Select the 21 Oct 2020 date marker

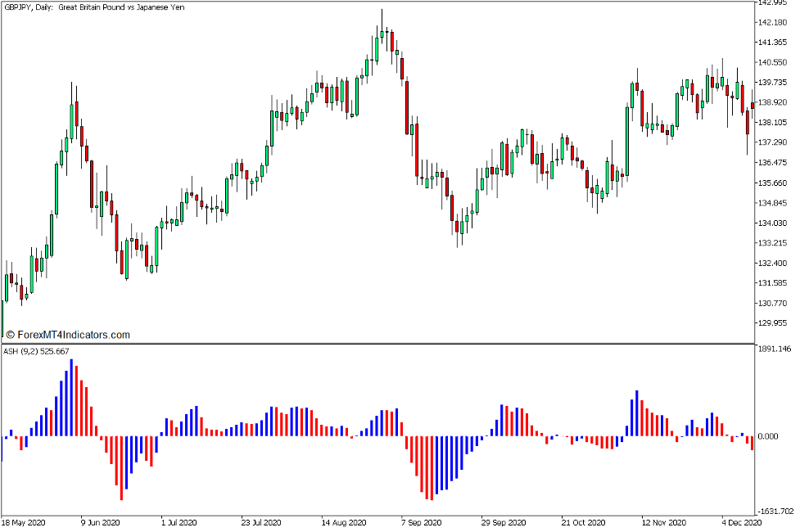[585, 522]
